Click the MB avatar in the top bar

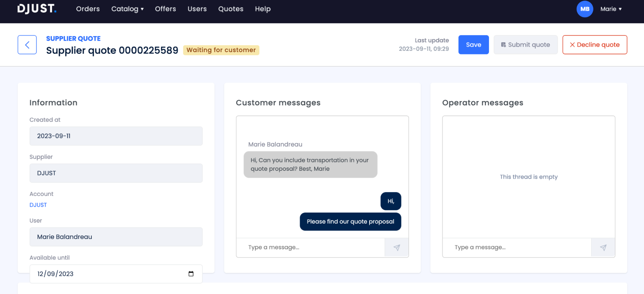tap(585, 9)
